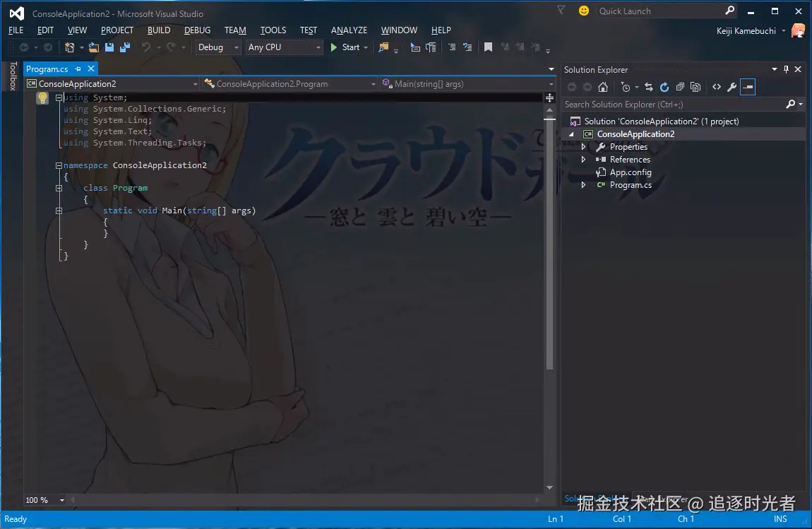Collapse the class Program block
This screenshot has width=812, height=529.
pyautogui.click(x=59, y=188)
